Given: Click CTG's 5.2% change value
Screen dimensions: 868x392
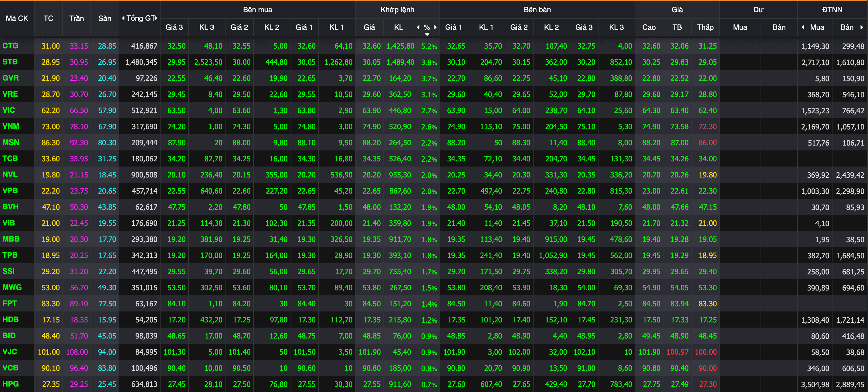Looking at the screenshot, I should pyautogui.click(x=429, y=46).
